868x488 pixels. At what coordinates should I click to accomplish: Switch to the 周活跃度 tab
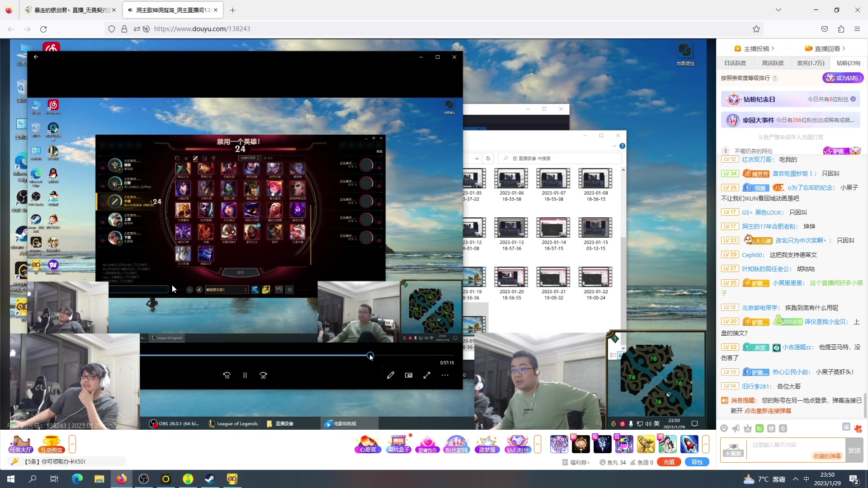click(x=773, y=63)
